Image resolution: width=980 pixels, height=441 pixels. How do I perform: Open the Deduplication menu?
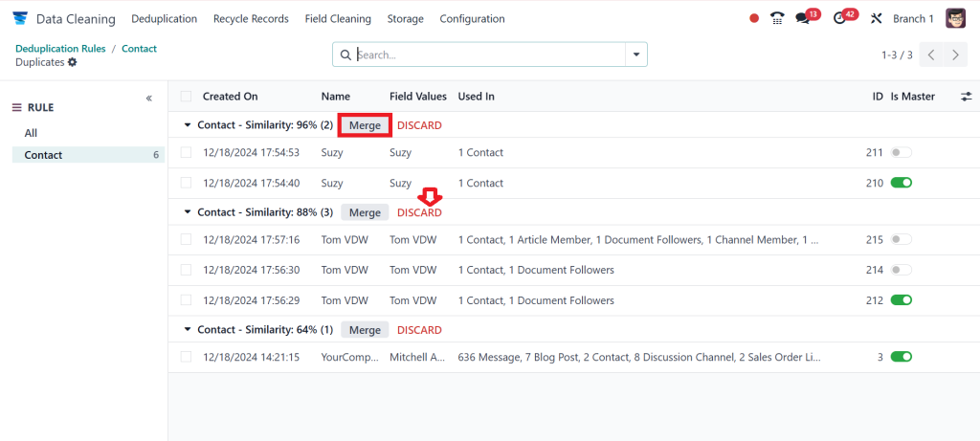tap(165, 19)
